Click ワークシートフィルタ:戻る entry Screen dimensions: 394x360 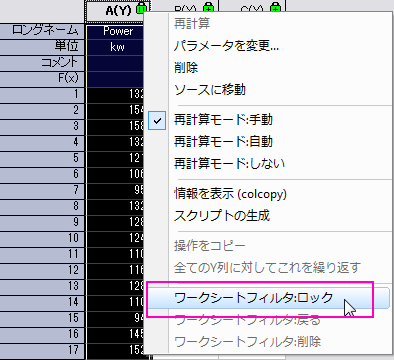point(247,321)
